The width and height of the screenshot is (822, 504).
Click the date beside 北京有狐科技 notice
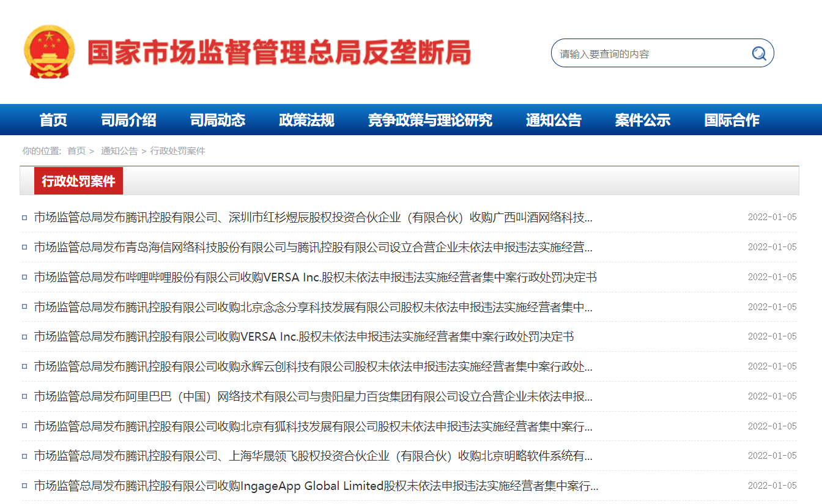pyautogui.click(x=772, y=426)
